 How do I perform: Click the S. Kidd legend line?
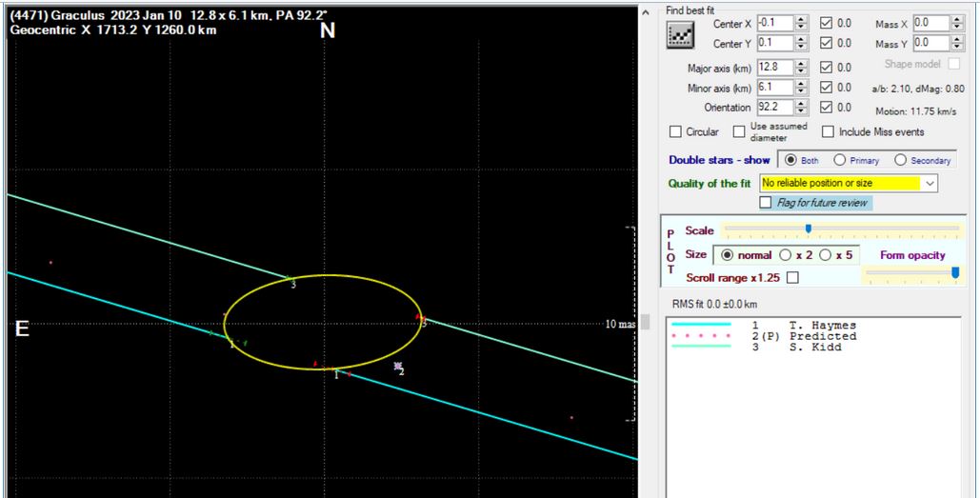[x=703, y=347]
